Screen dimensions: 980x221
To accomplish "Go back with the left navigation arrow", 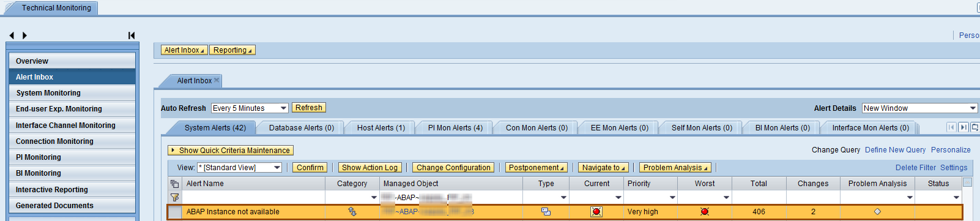I will pyautogui.click(x=12, y=36).
